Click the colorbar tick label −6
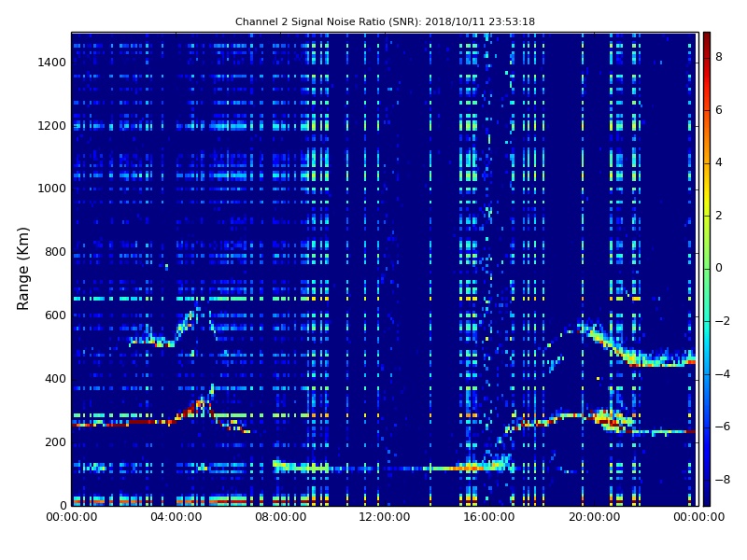 point(721,427)
